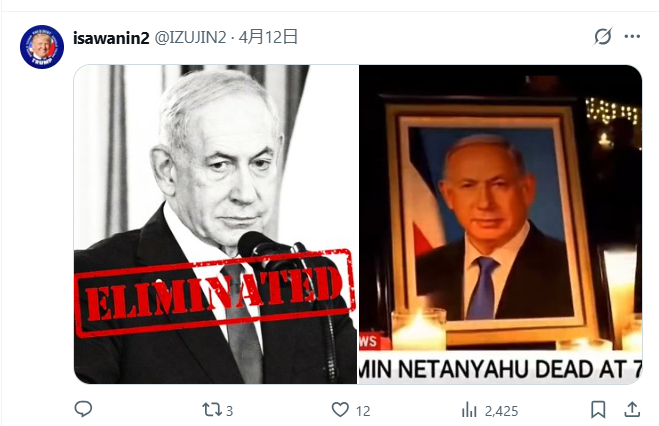Viewport: 659px width, 426px height.
Task: Click the @IZUJIN2 handle
Action: click(x=190, y=37)
